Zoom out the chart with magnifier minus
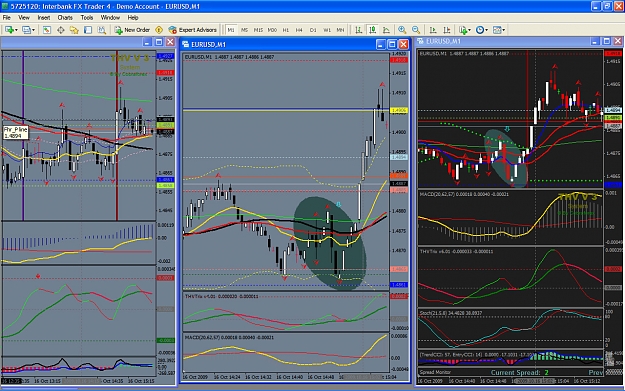The width and height of the screenshot is (625, 391). (x=416, y=30)
